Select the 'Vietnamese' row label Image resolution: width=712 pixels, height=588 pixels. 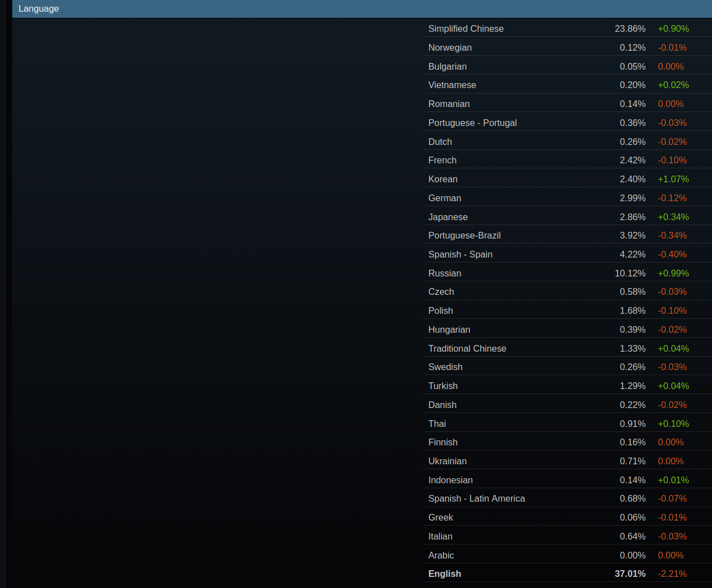(452, 85)
